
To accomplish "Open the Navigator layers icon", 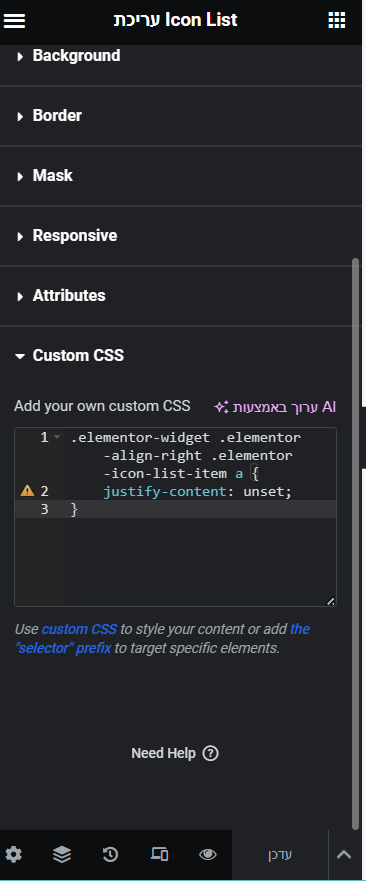I will point(62,855).
